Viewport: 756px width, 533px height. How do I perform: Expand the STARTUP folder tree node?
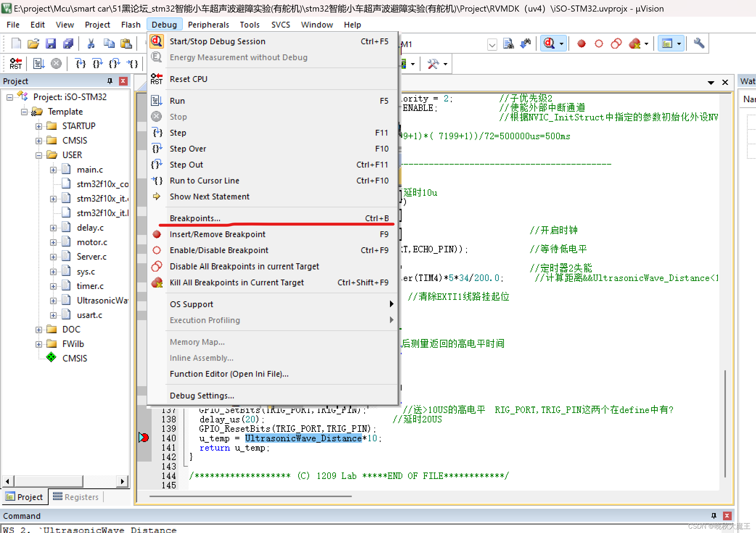39,126
